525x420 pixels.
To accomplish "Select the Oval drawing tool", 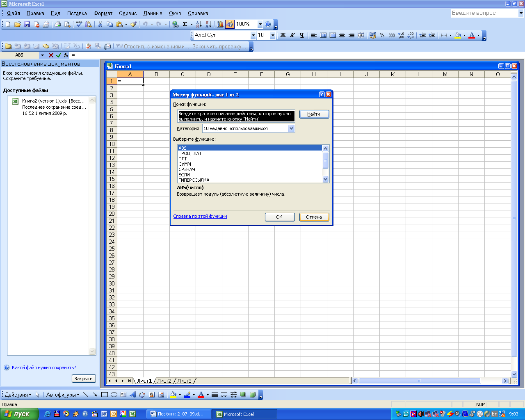I will [114, 395].
